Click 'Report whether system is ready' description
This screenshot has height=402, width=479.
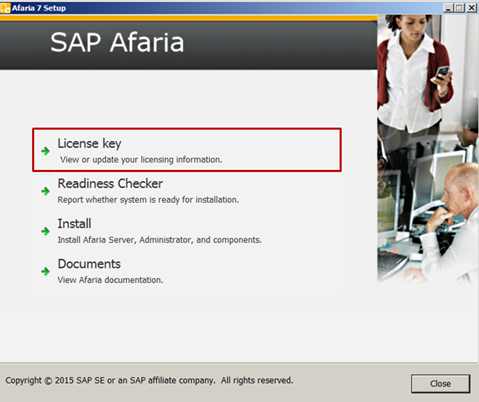(148, 200)
